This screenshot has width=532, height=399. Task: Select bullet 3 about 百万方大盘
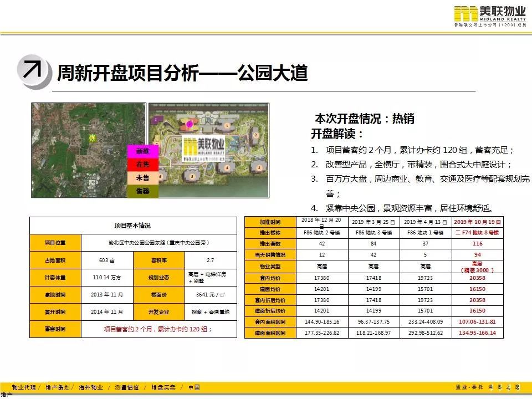pos(420,186)
